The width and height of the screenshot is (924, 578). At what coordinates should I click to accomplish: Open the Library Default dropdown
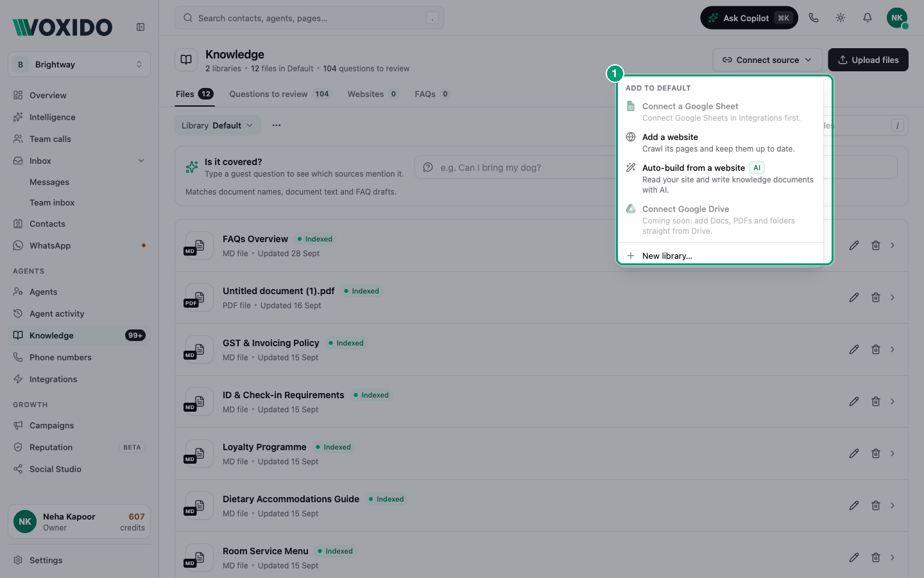point(218,125)
